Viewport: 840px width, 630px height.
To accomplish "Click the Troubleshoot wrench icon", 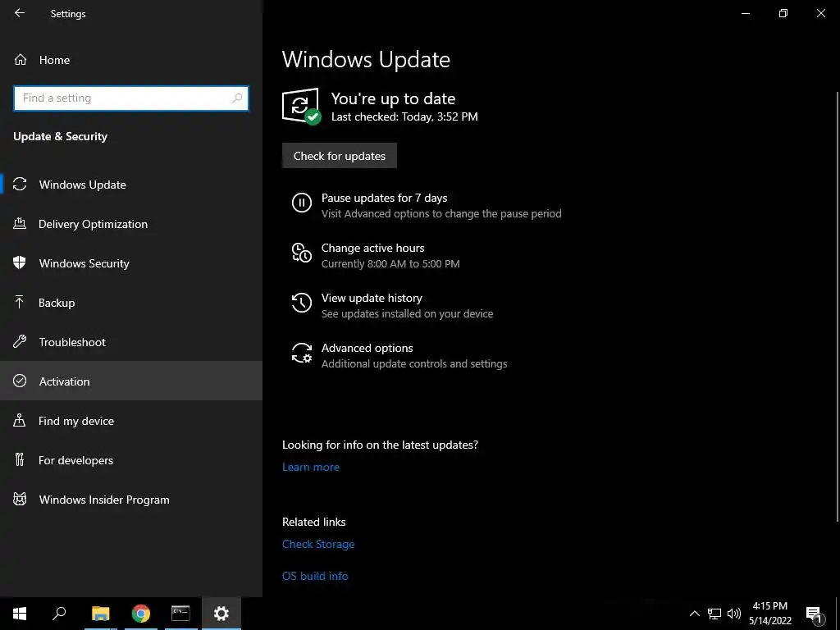I will [20, 341].
